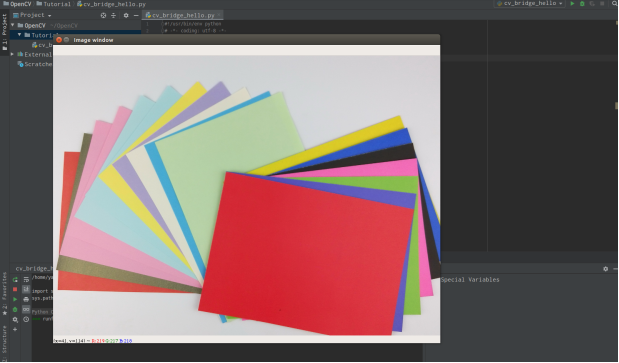Open the console settings gear-magnifier icon

point(15,320)
